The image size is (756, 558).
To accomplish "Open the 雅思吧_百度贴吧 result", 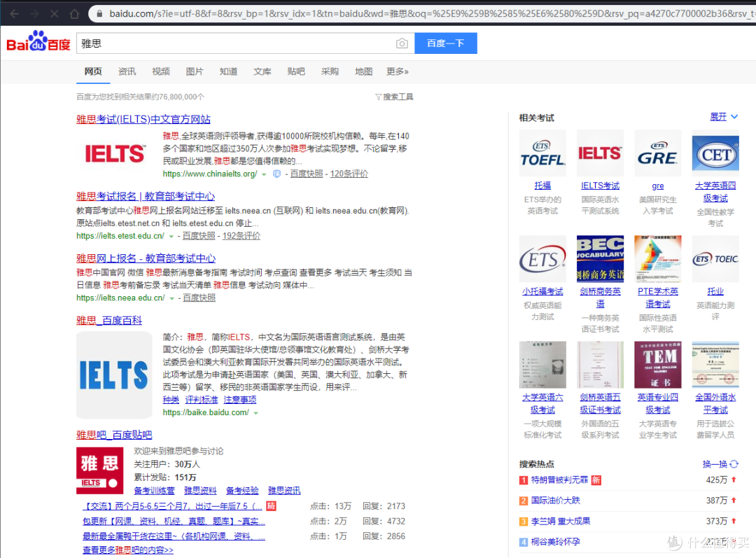I will point(114,435).
